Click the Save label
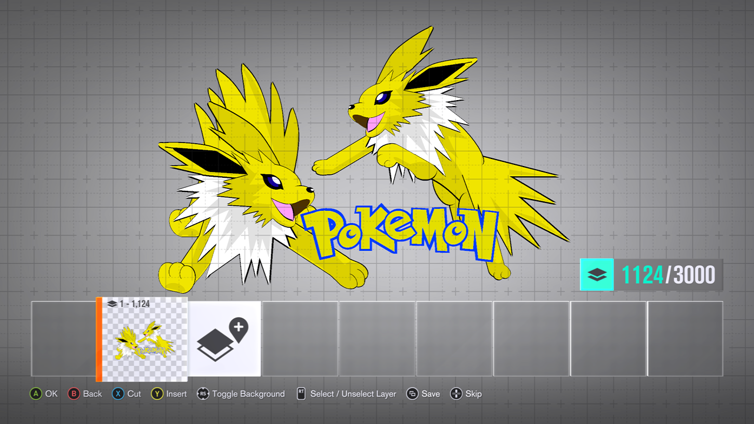Screen dimensions: 754x424 pos(431,394)
